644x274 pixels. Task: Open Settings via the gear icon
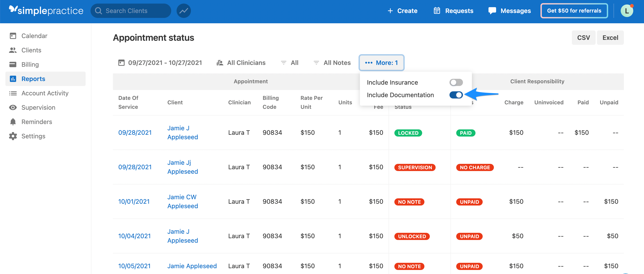(13, 136)
